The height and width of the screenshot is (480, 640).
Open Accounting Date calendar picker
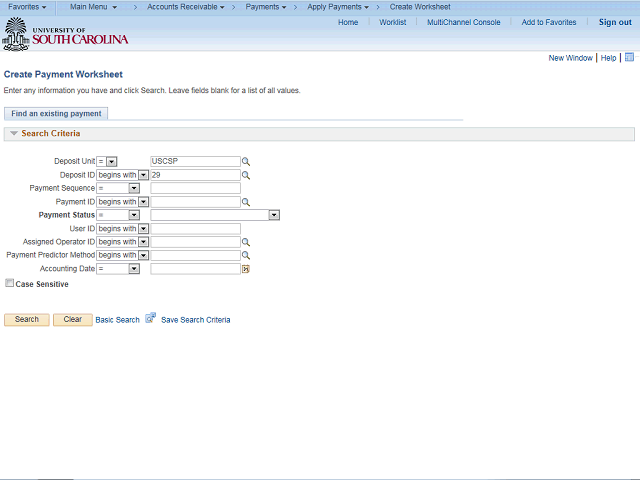coord(246,269)
